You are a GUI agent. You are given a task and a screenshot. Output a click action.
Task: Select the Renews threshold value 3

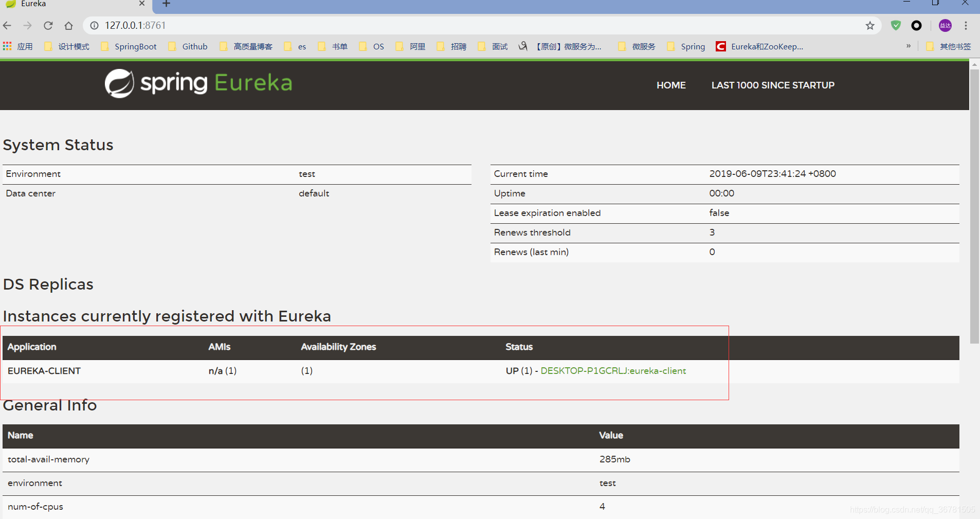712,232
